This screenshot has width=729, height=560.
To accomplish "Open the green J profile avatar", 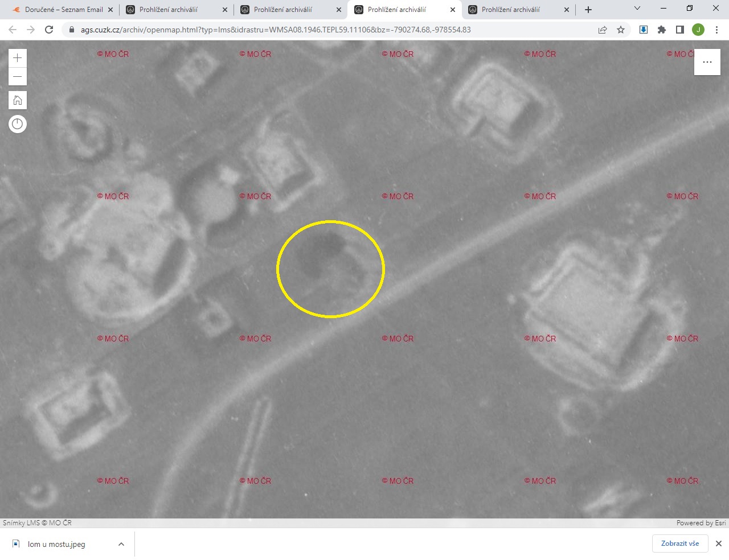I will tap(698, 30).
